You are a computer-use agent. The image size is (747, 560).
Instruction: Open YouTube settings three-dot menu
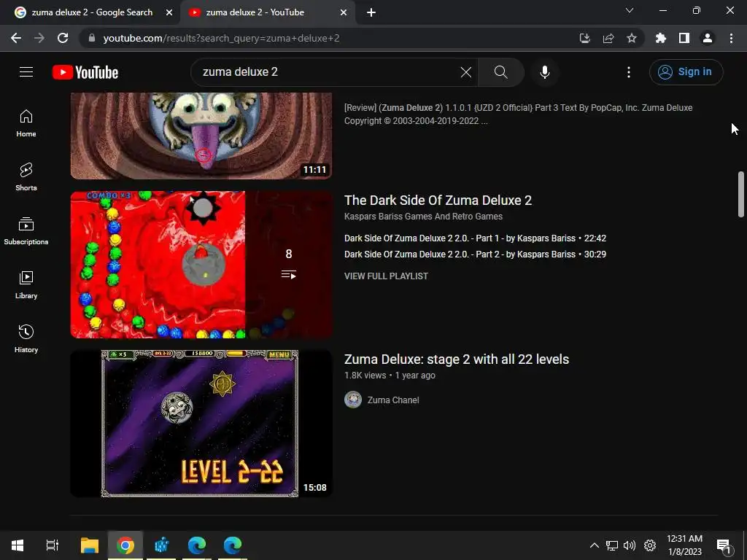coord(628,72)
